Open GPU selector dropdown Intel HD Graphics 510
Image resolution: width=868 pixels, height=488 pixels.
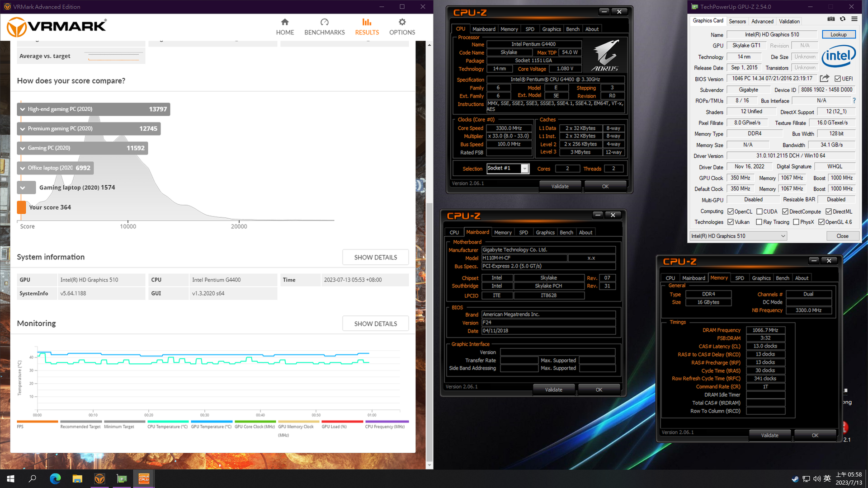pos(738,236)
